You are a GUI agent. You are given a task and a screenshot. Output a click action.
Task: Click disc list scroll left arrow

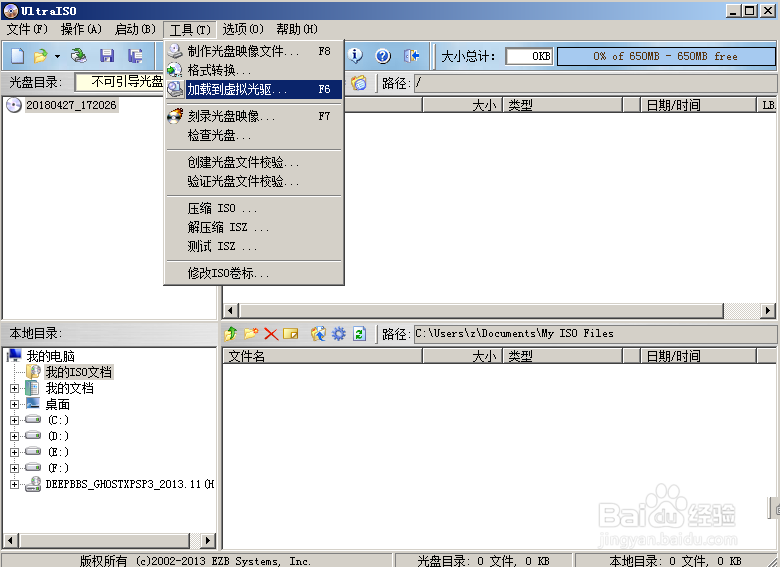[x=230, y=311]
